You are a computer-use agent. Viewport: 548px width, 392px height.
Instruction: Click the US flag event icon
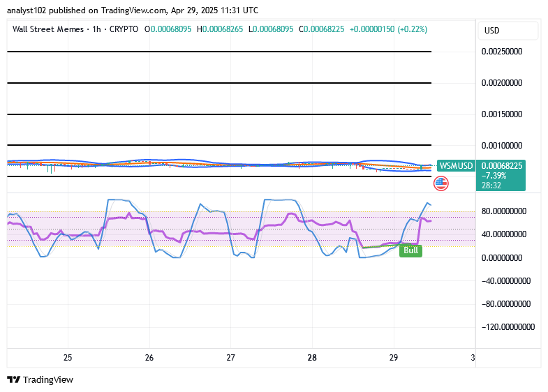tap(440, 183)
